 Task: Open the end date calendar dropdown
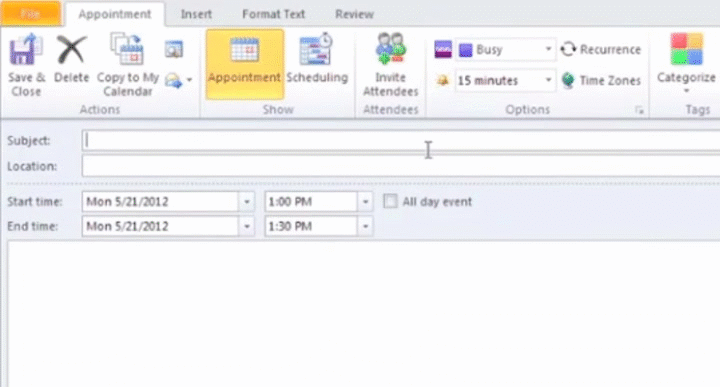[x=247, y=226]
